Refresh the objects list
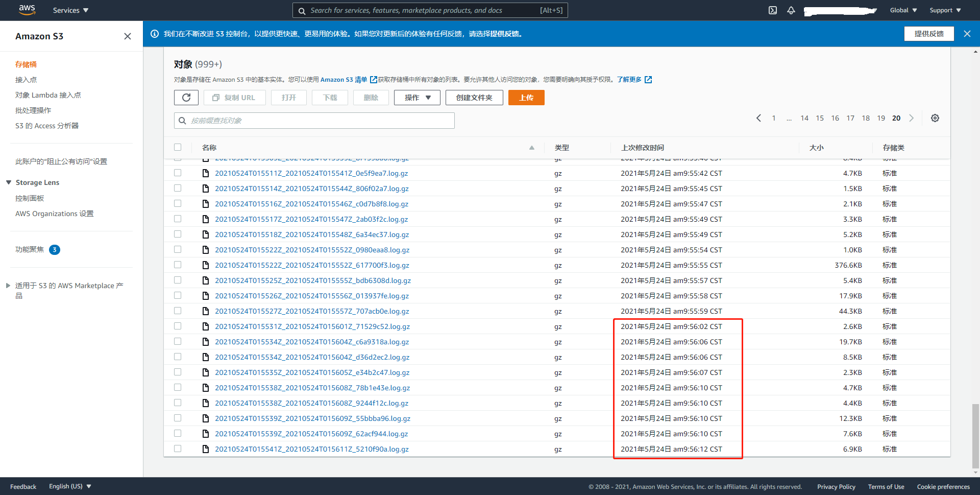The height and width of the screenshot is (495, 980). coord(186,98)
